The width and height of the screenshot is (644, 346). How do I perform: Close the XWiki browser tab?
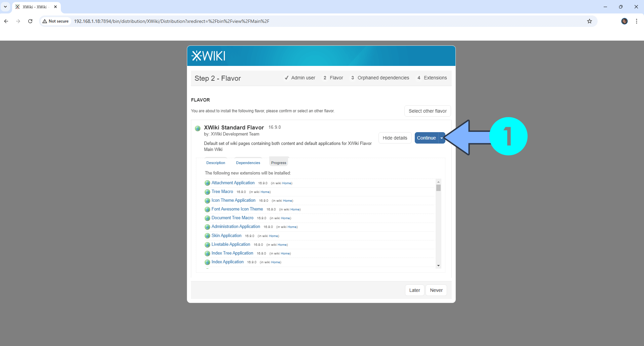[55, 7]
